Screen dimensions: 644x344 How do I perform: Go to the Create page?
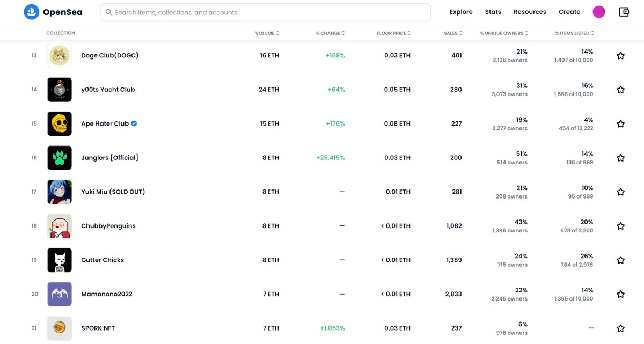click(569, 12)
